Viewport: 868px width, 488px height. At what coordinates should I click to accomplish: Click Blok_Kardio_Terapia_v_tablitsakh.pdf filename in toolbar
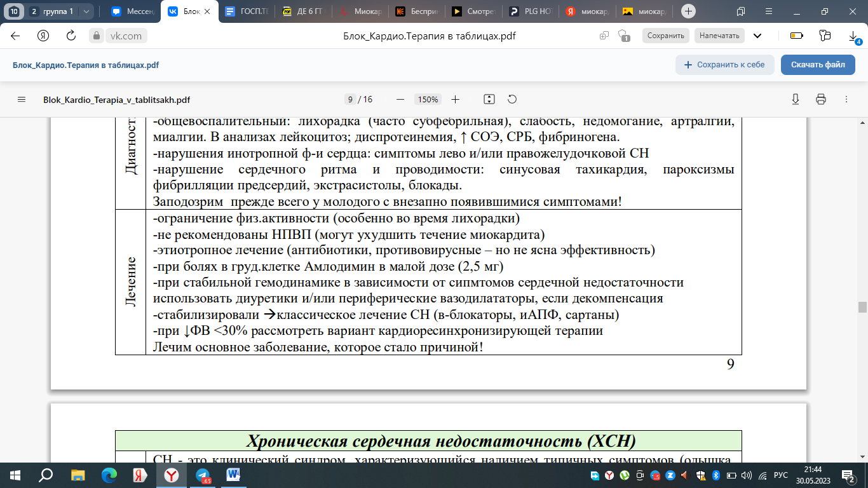click(116, 100)
